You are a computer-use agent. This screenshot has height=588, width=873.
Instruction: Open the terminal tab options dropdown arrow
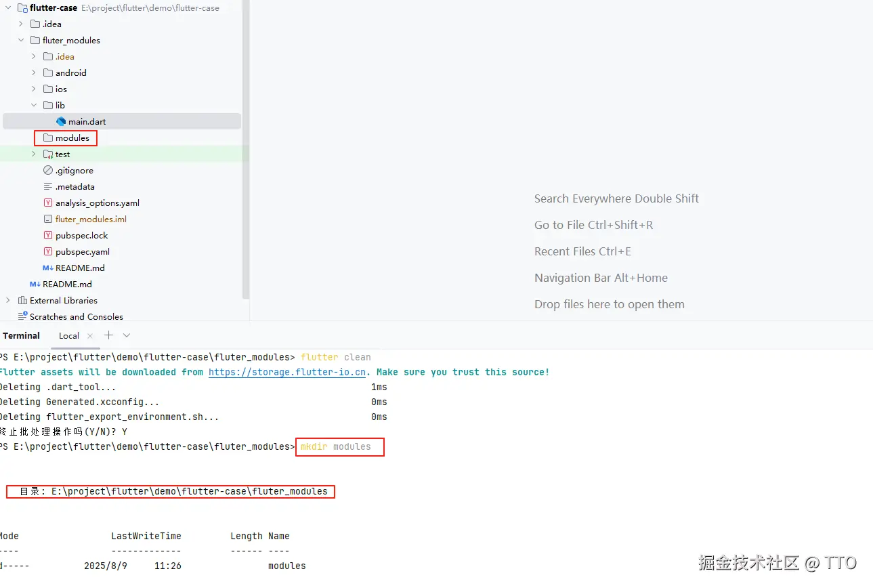click(x=127, y=335)
